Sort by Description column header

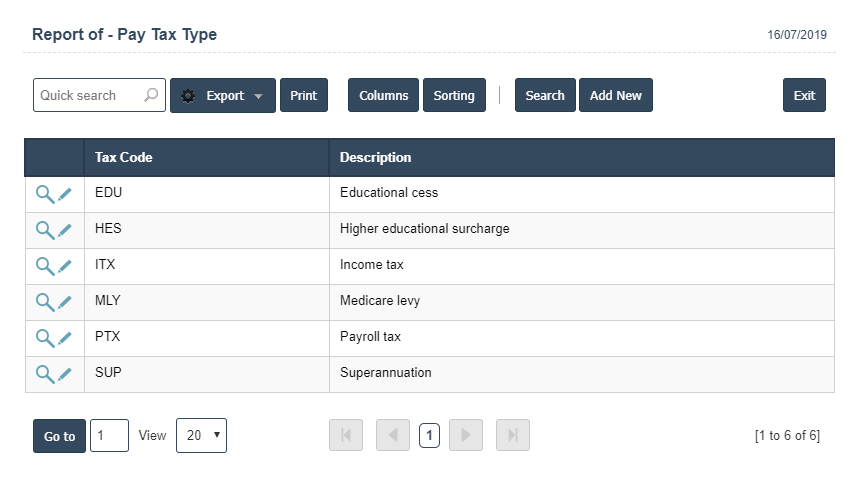tap(375, 157)
